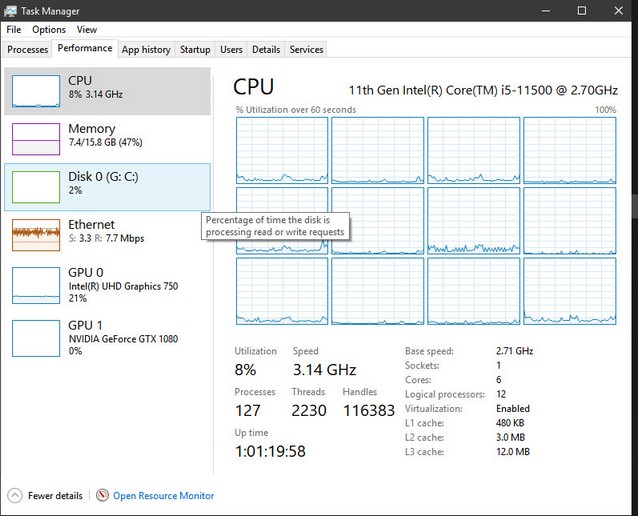Viewport: 638px width, 516px height.
Task: Open the File menu
Action: tap(14, 30)
